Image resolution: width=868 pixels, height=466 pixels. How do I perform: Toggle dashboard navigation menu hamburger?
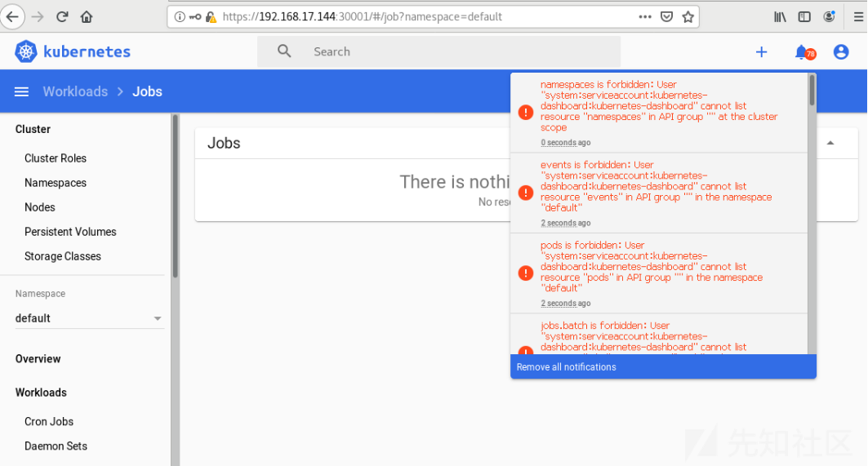point(21,91)
